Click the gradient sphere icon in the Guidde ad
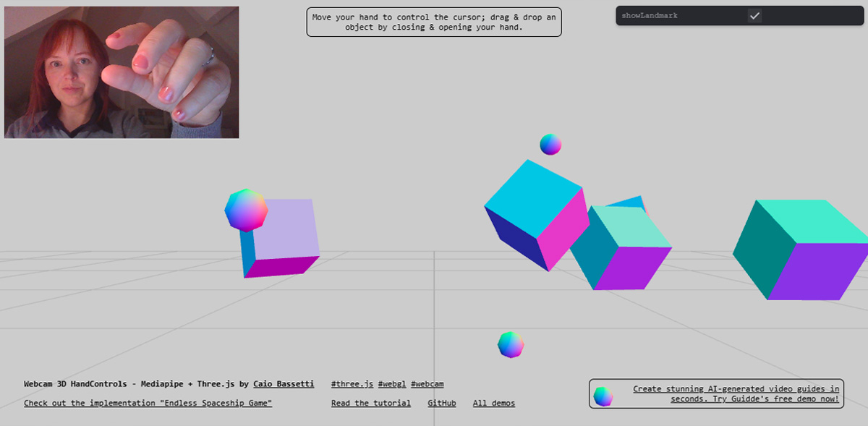The image size is (868, 426). tap(603, 396)
